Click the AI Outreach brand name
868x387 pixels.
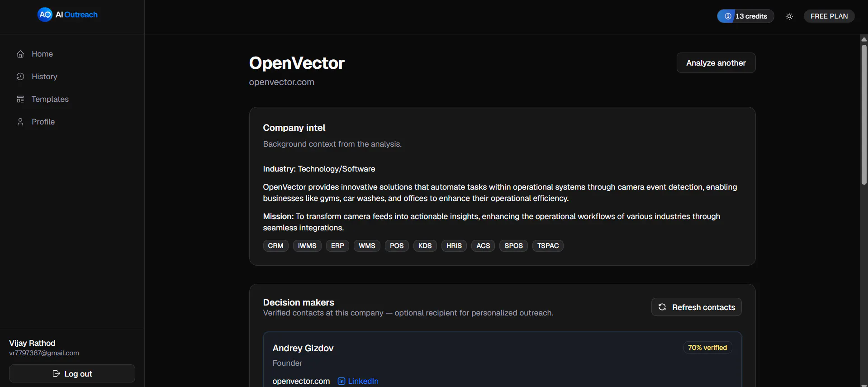coord(76,14)
